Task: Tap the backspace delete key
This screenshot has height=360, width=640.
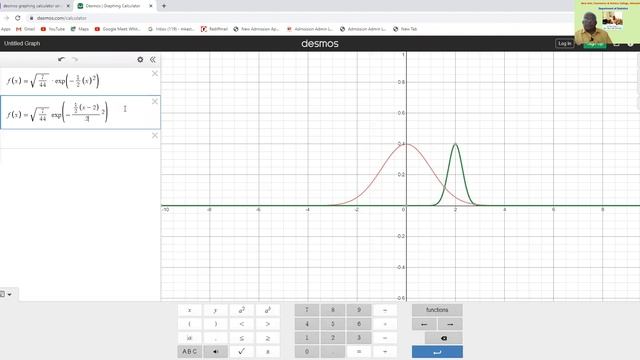Action: (444, 338)
